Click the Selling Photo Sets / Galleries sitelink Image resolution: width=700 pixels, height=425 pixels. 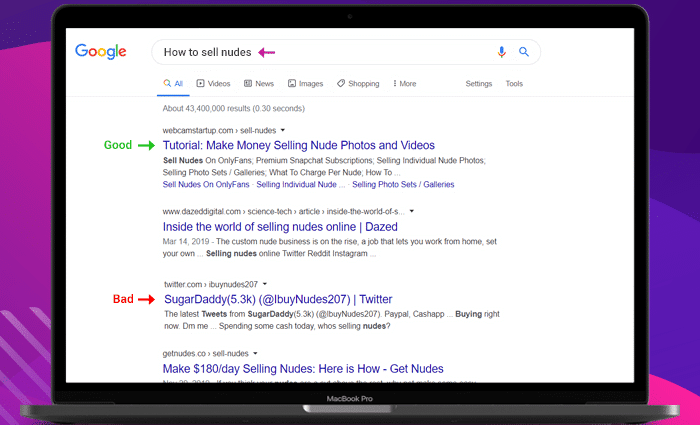(x=402, y=184)
